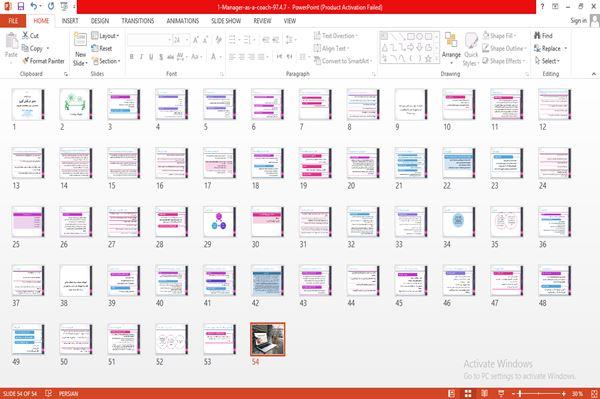The width and height of the screenshot is (600, 399).
Task: Toggle Bold formatting
Action: click(x=132, y=57)
